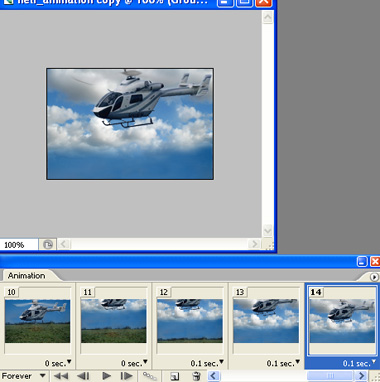Delete the selected frame with trash icon
The image size is (380, 382).
[197, 376]
